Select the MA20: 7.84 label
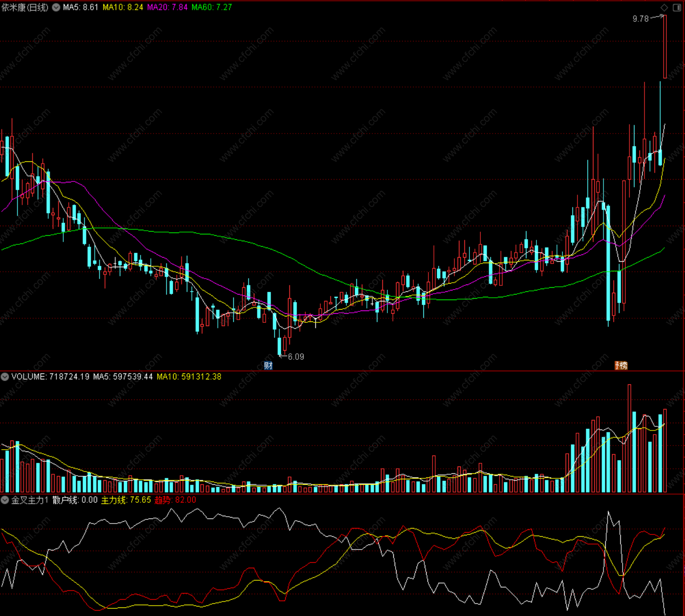The width and height of the screenshot is (685, 616). click(167, 7)
